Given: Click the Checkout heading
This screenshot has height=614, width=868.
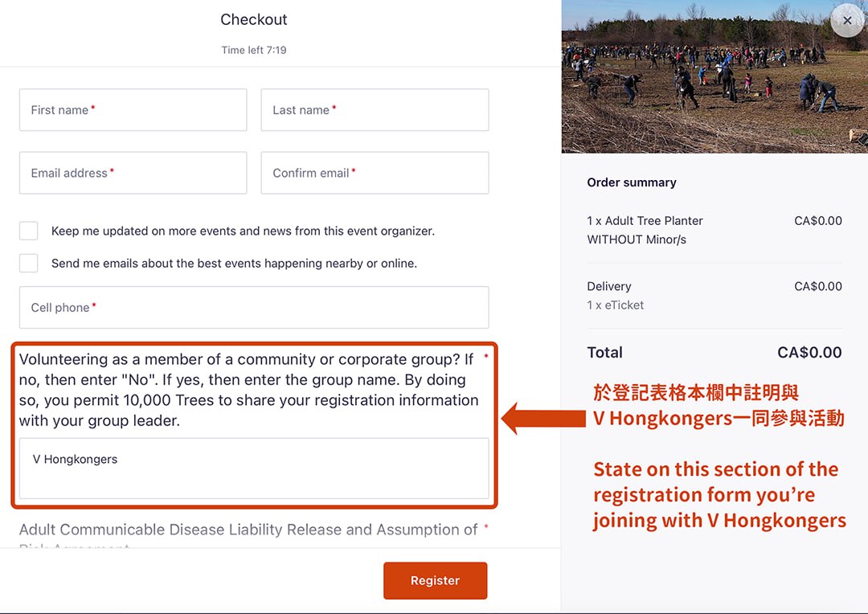Looking at the screenshot, I should (x=254, y=19).
